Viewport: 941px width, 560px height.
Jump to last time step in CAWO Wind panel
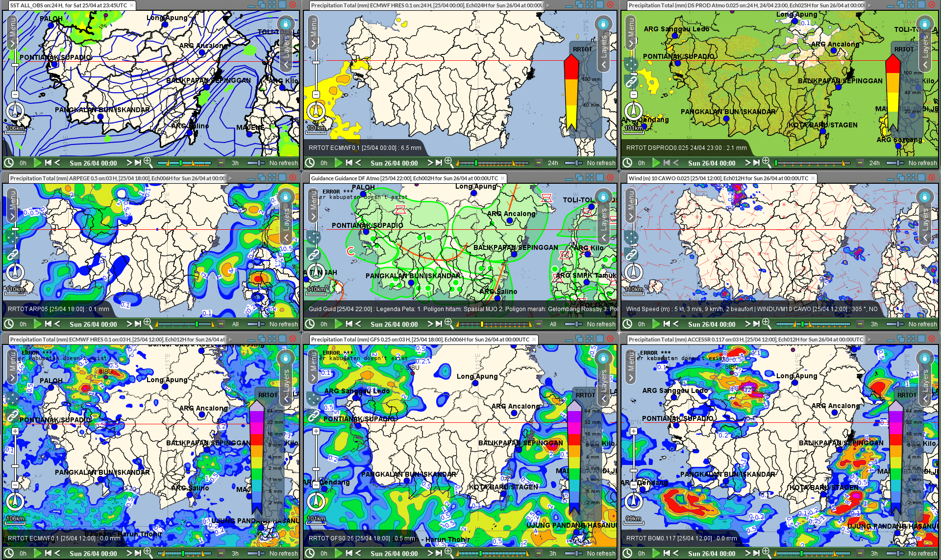click(x=757, y=324)
